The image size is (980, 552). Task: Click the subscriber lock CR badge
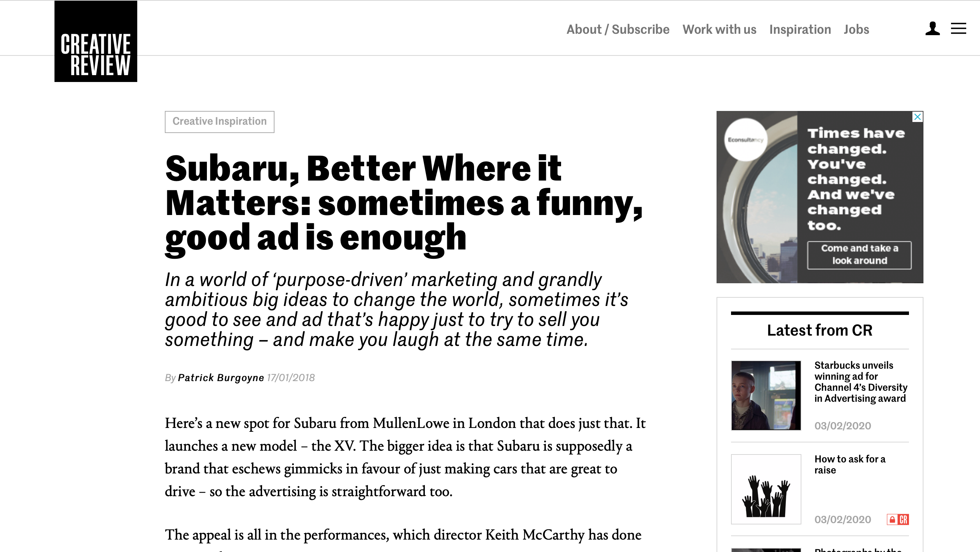pos(898,519)
